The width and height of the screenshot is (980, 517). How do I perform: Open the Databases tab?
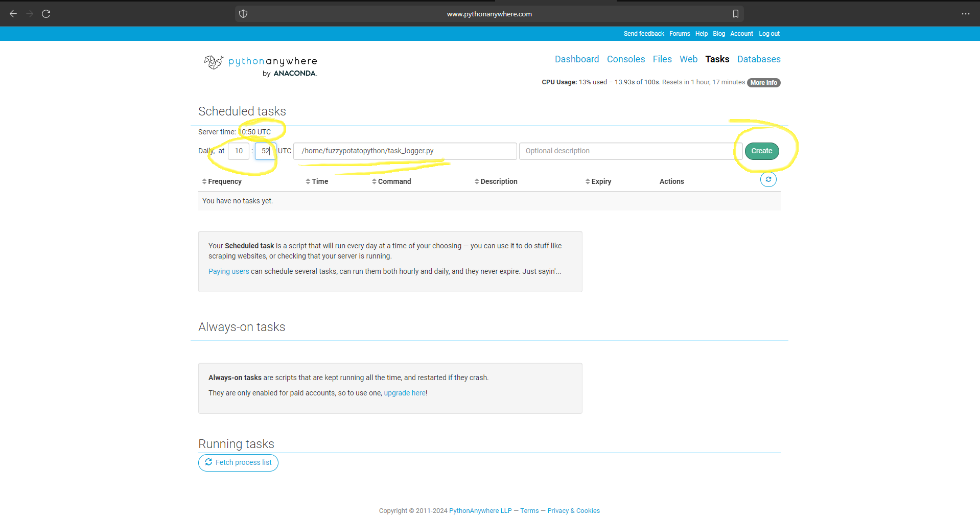[x=759, y=59]
